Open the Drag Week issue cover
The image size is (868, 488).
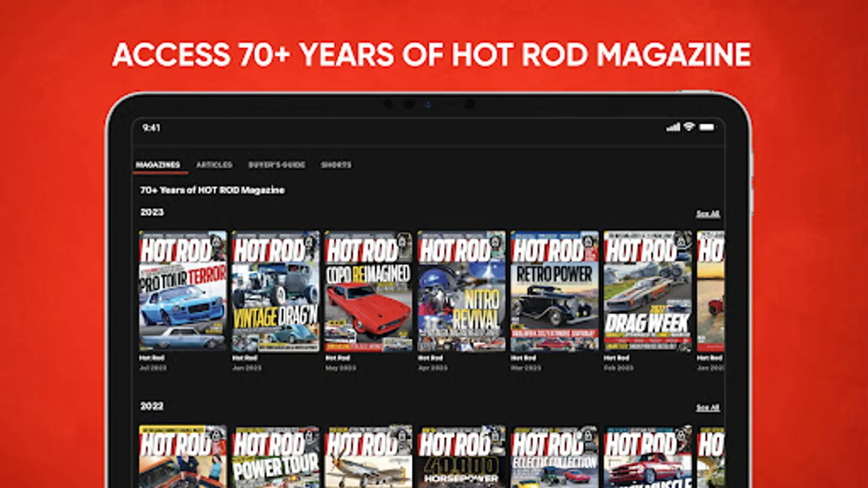pyautogui.click(x=648, y=291)
